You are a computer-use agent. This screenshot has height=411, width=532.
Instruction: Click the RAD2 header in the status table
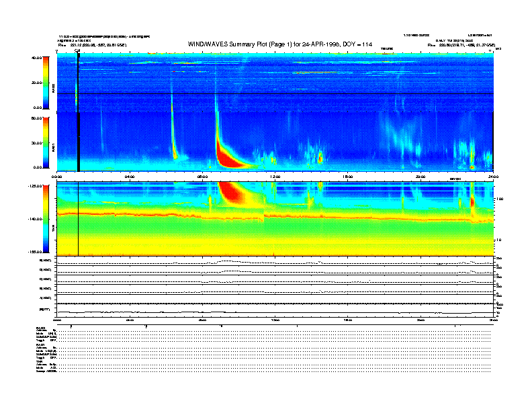[x=40, y=328]
